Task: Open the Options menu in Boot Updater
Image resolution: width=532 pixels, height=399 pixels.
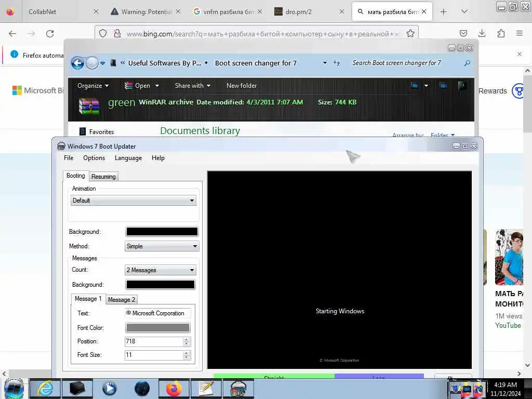Action: point(94,158)
